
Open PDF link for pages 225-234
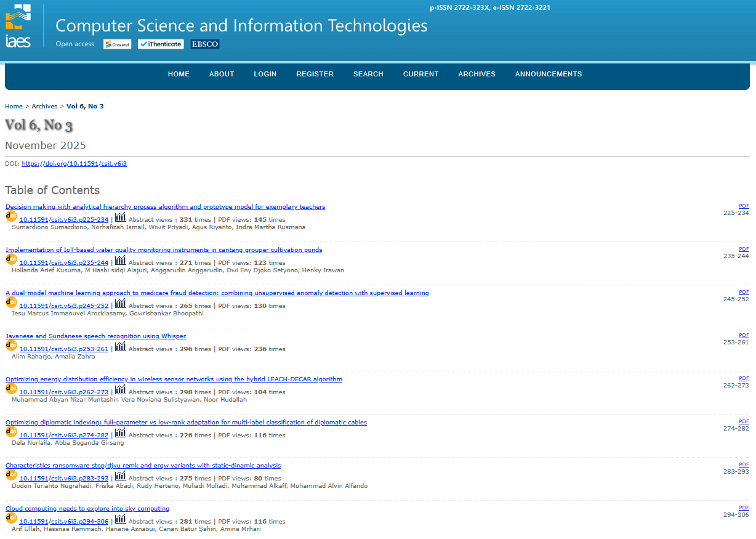744,206
